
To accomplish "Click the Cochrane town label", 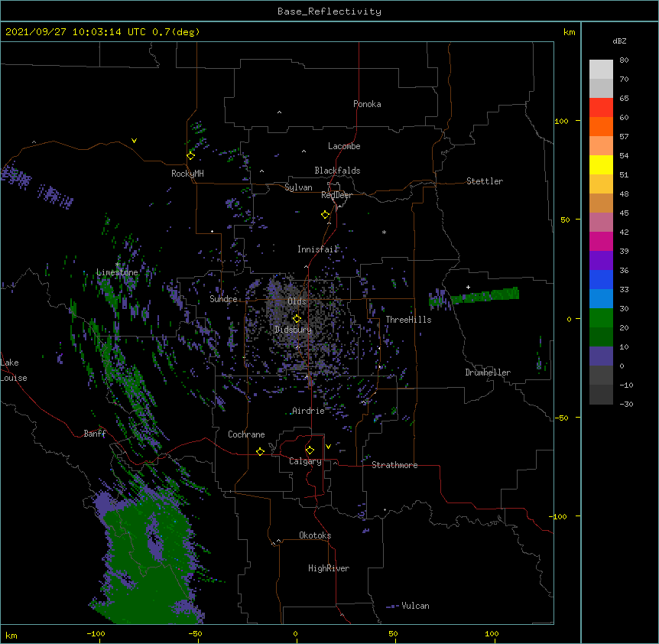I will [246, 434].
